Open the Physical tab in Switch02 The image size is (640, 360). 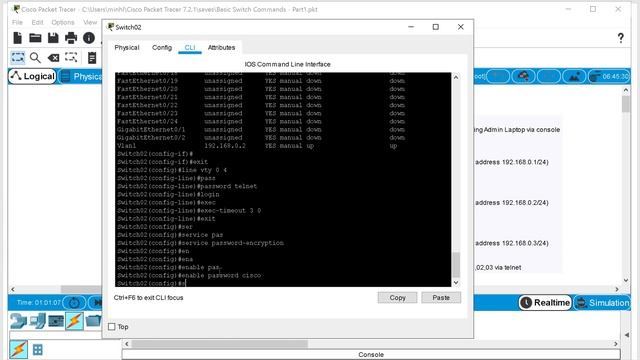(127, 48)
